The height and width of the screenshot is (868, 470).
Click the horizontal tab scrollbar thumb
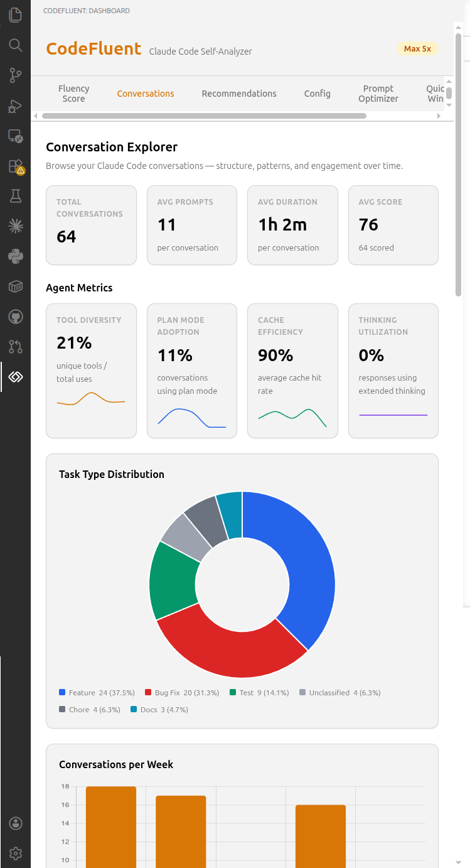click(x=204, y=116)
